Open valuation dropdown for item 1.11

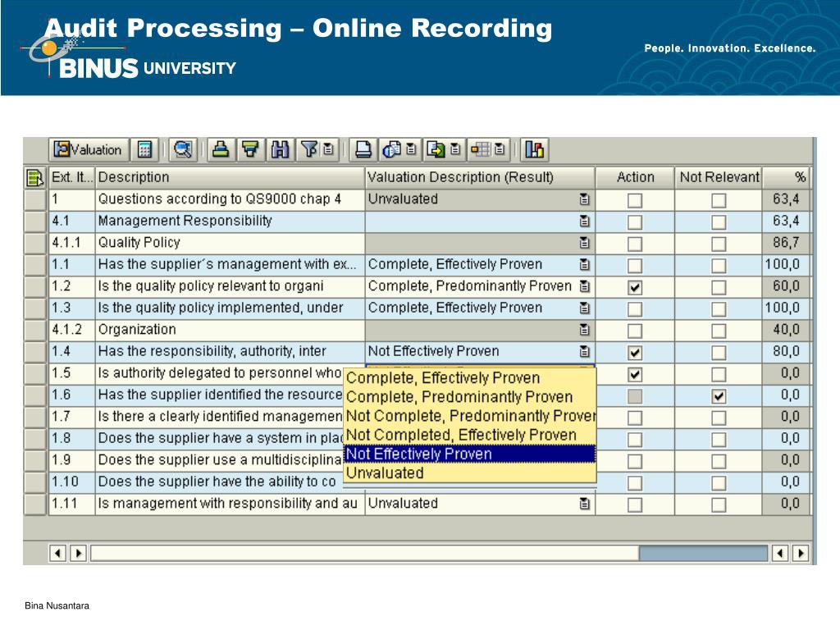[x=584, y=504]
